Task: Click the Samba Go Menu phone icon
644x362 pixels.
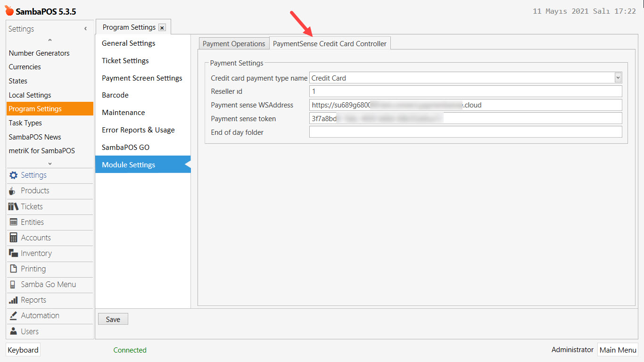Action: coord(14,284)
